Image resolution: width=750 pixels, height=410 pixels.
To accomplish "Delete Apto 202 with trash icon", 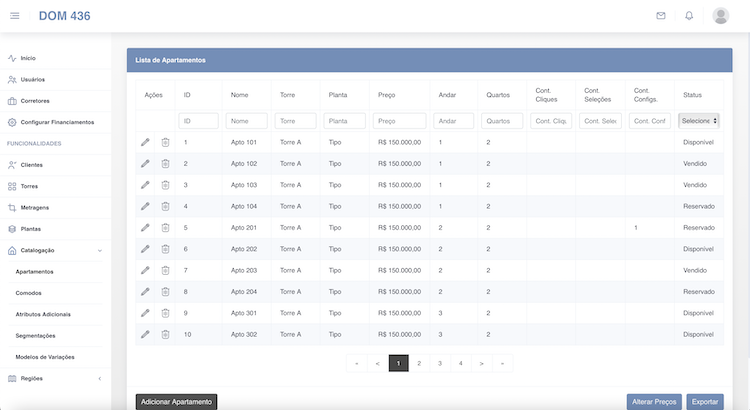I will pos(165,249).
